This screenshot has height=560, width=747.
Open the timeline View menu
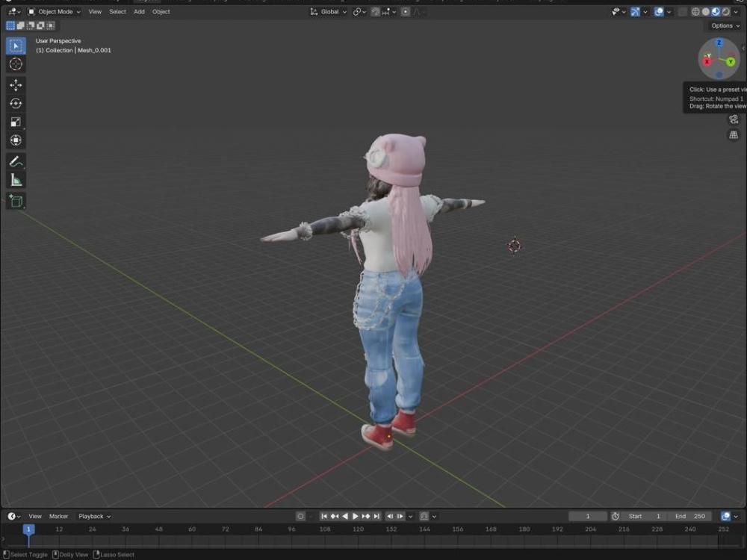point(35,516)
